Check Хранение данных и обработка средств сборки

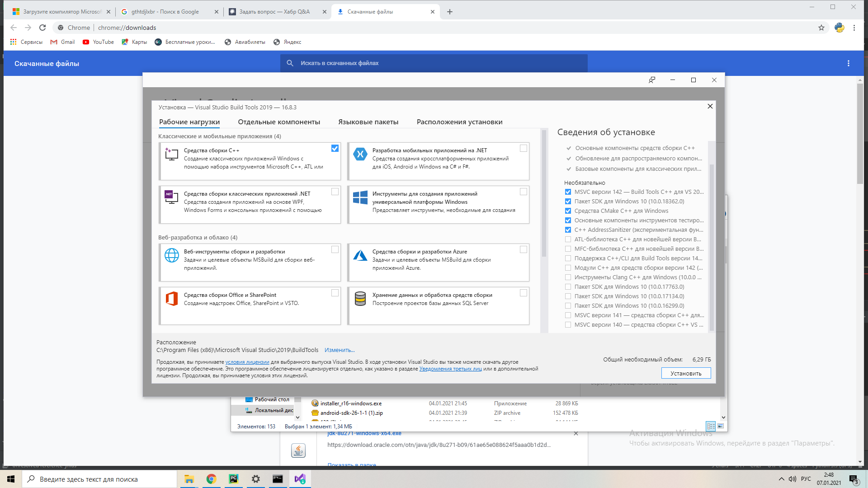[x=524, y=293]
